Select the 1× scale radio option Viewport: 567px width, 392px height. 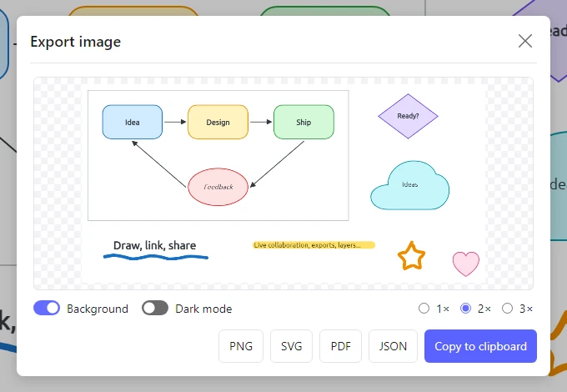[x=424, y=309]
